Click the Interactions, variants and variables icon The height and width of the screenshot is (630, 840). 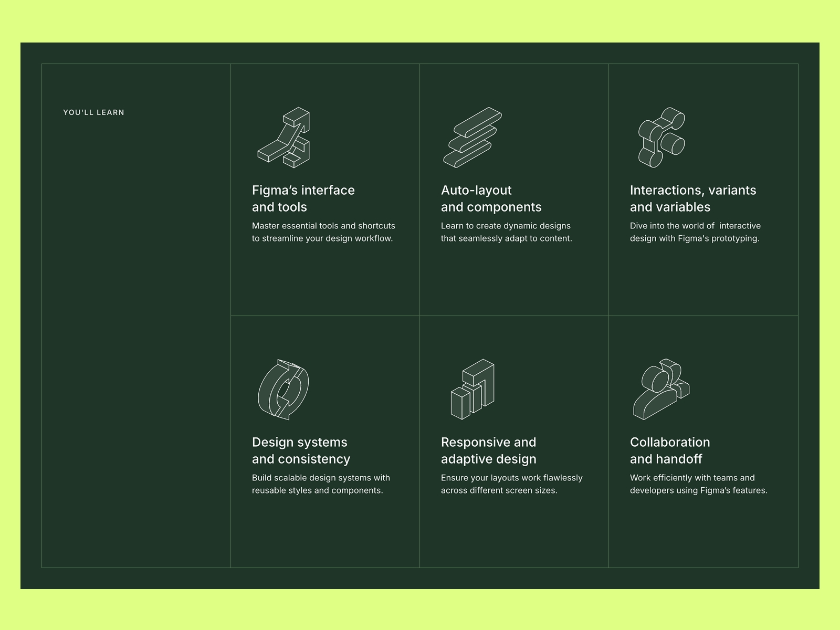[x=661, y=136]
